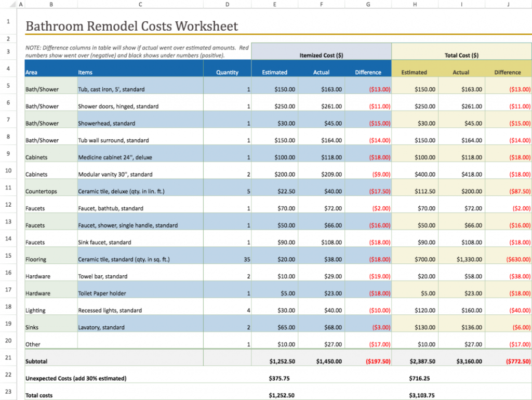The height and width of the screenshot is (400, 532).
Task: Click row 21 header
Action: 8,358
